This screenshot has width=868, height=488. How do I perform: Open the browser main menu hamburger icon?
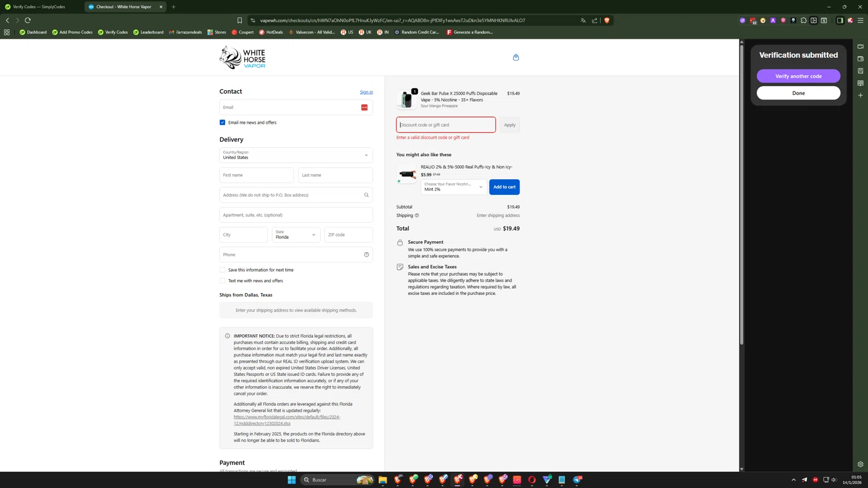coord(860,20)
